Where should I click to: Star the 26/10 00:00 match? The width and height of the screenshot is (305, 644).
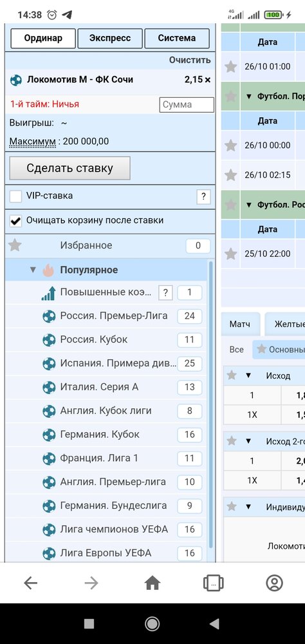(x=231, y=146)
